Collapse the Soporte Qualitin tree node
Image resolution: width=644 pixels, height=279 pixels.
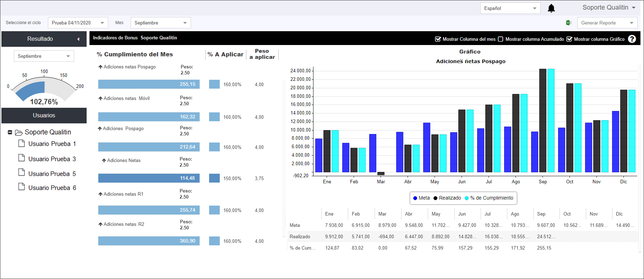10,132
